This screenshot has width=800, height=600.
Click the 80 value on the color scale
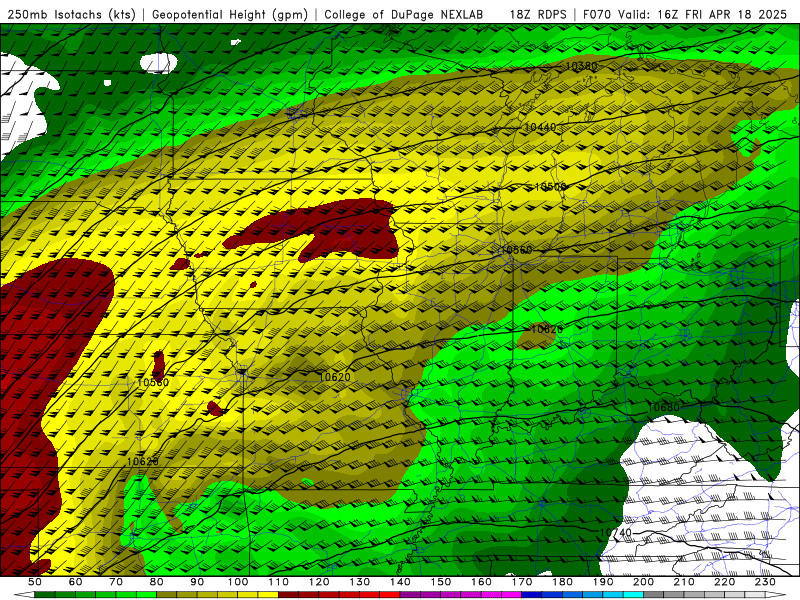(157, 582)
